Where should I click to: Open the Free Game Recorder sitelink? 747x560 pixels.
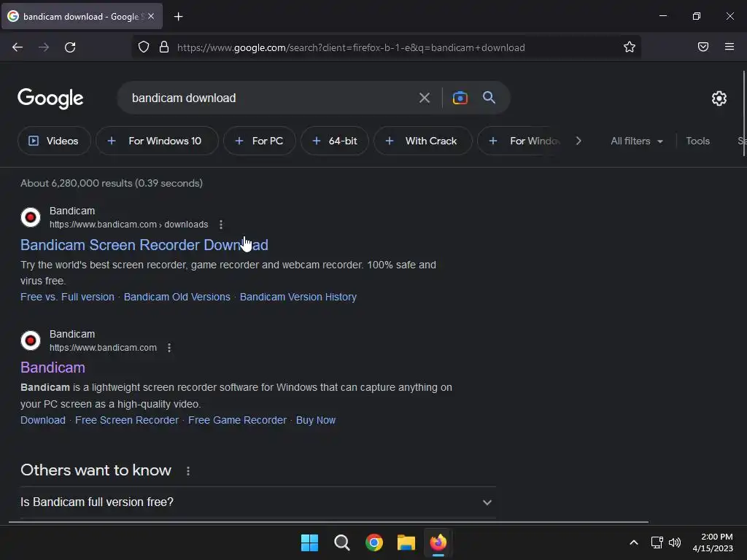pyautogui.click(x=237, y=420)
